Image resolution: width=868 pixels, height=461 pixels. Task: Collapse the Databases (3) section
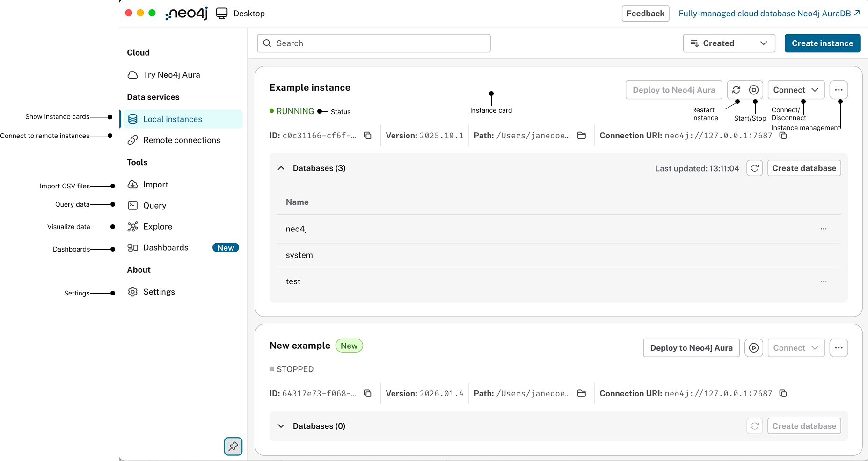281,168
